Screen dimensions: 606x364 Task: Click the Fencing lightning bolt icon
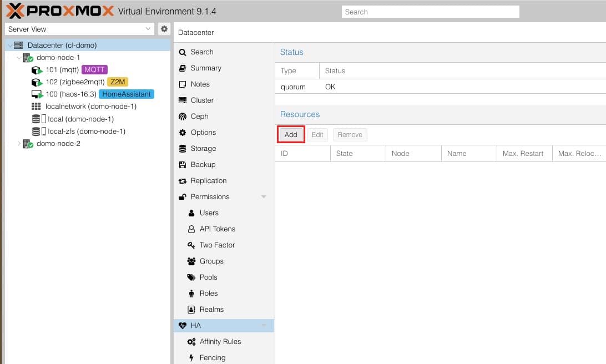(x=191, y=358)
